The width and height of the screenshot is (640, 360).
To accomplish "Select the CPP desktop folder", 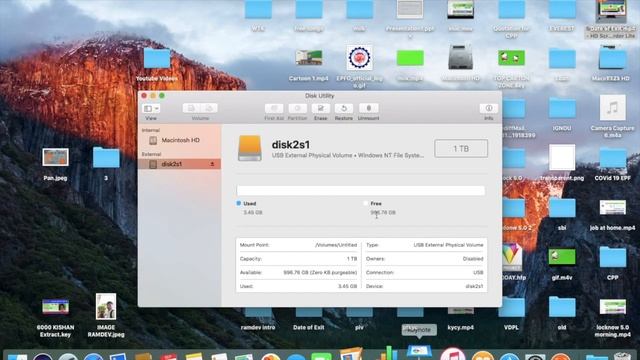I will coord(613,257).
